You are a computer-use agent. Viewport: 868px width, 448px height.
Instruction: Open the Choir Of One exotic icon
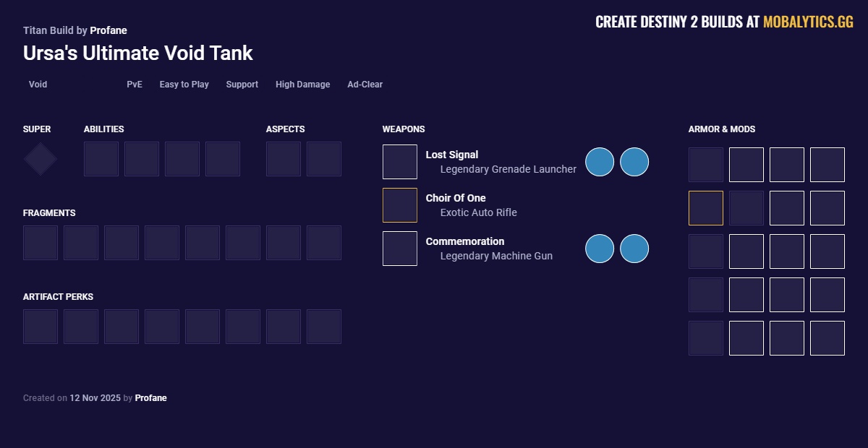[x=400, y=205]
